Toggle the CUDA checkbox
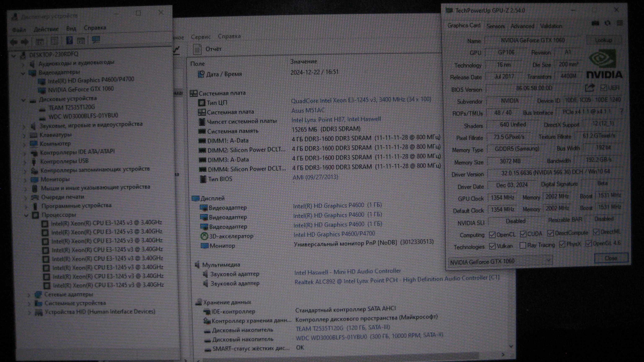The height and width of the screenshot is (362, 644). pos(523,234)
